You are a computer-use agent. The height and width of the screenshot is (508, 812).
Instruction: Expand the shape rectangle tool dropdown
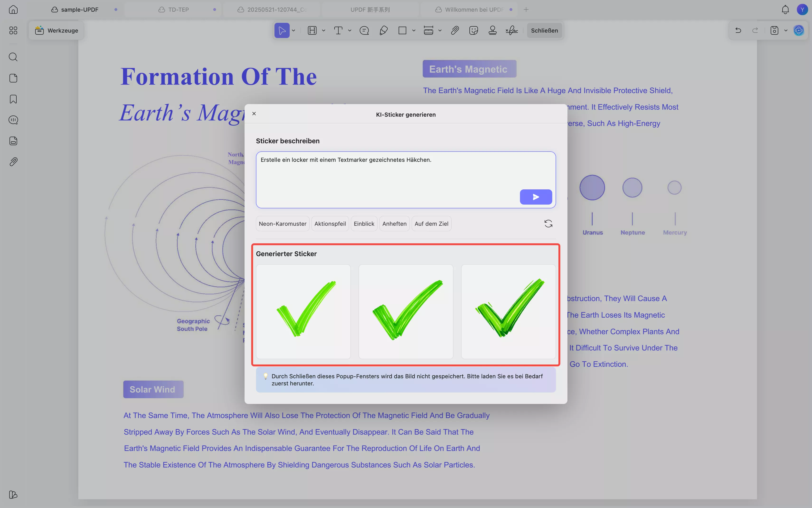[414, 31]
